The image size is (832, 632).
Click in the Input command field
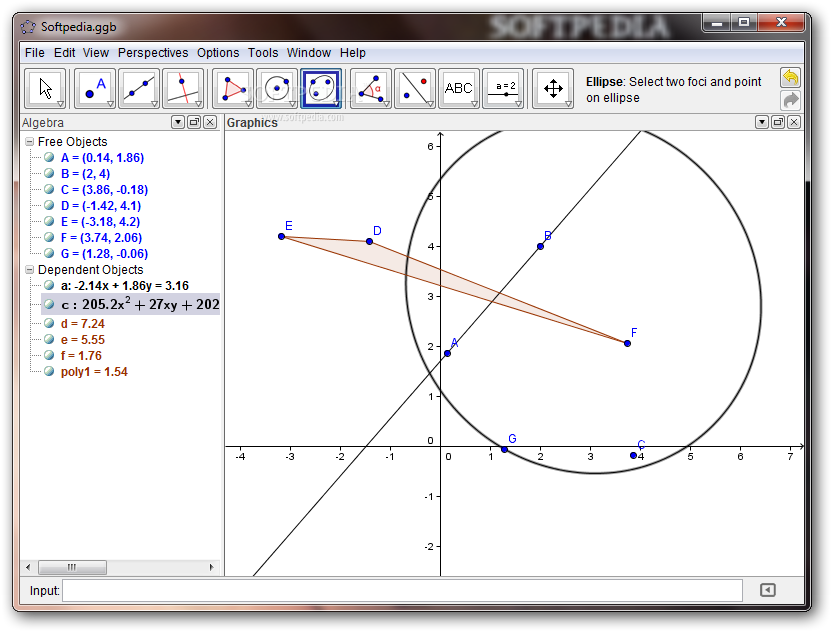click(402, 590)
